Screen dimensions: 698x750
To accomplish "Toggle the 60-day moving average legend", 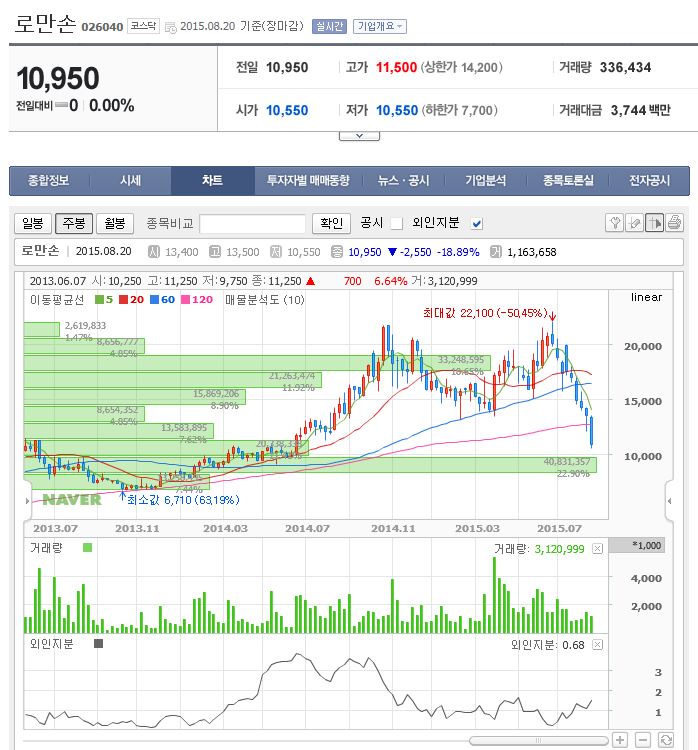I will coord(162,300).
